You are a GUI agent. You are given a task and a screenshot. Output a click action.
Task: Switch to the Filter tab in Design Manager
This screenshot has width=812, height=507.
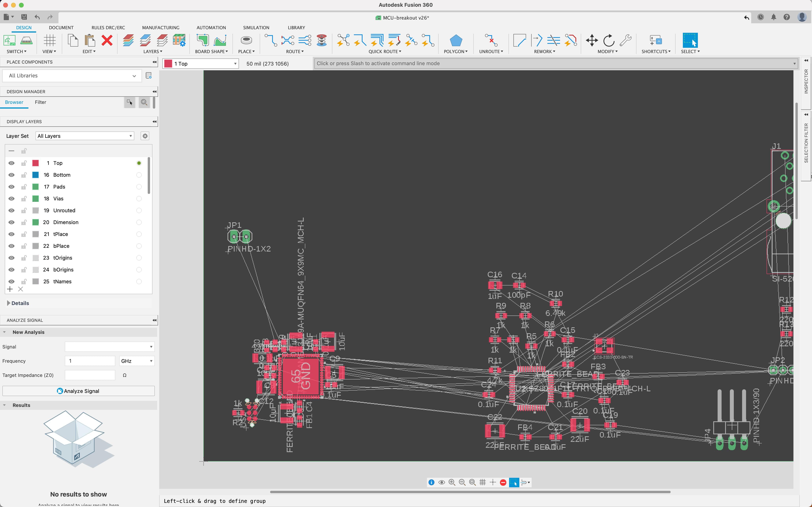[x=40, y=102]
